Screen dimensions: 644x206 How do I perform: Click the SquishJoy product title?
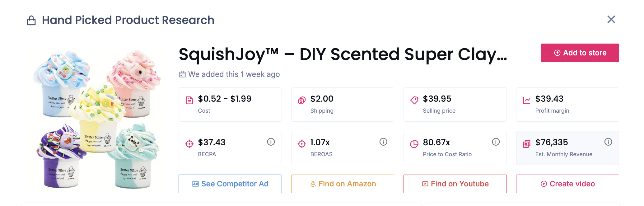(x=343, y=54)
